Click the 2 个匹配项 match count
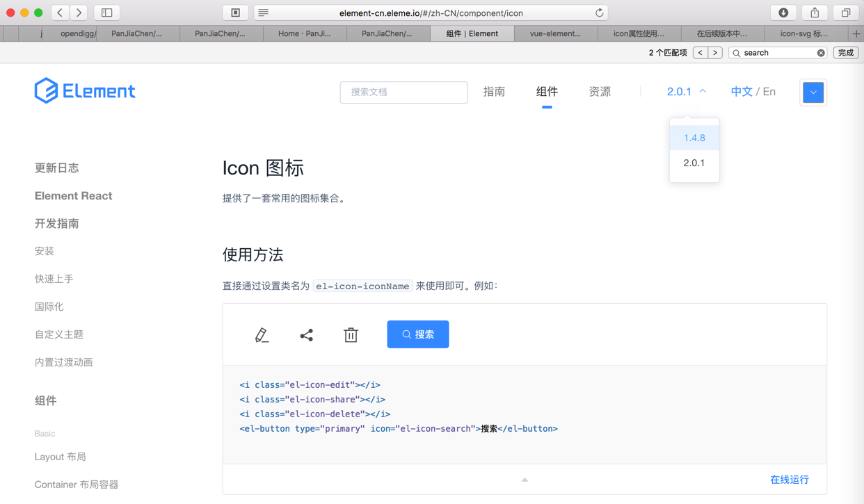 (x=668, y=53)
